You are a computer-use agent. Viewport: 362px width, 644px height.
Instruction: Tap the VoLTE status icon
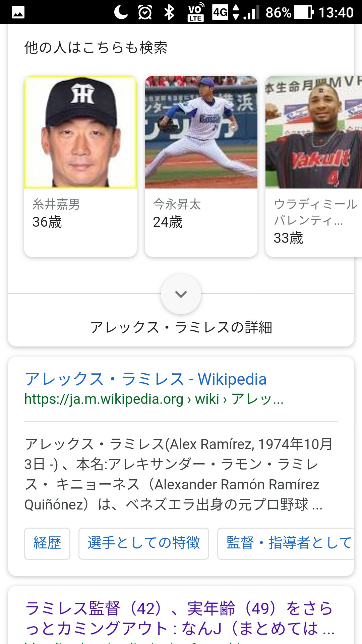(196, 12)
